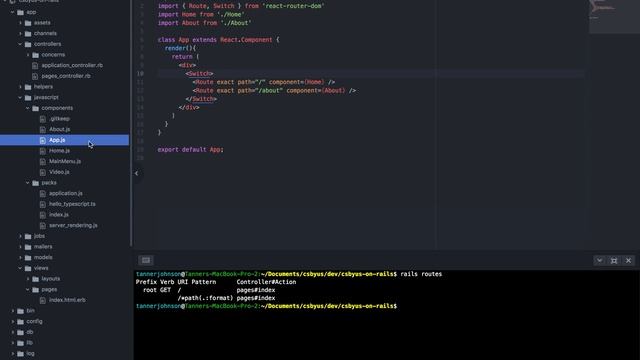Expand the mailers folder chevron
This screenshot has height=360, width=640.
tap(20, 247)
